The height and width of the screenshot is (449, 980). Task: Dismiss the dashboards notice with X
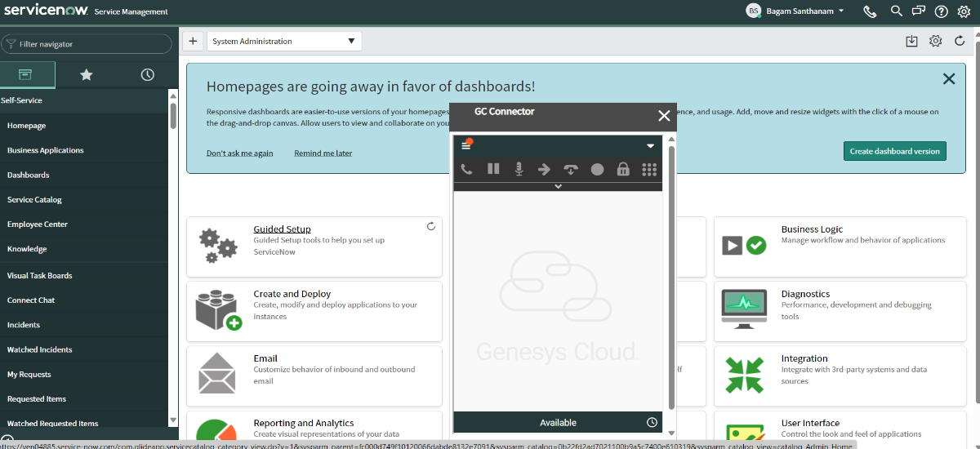(x=949, y=79)
